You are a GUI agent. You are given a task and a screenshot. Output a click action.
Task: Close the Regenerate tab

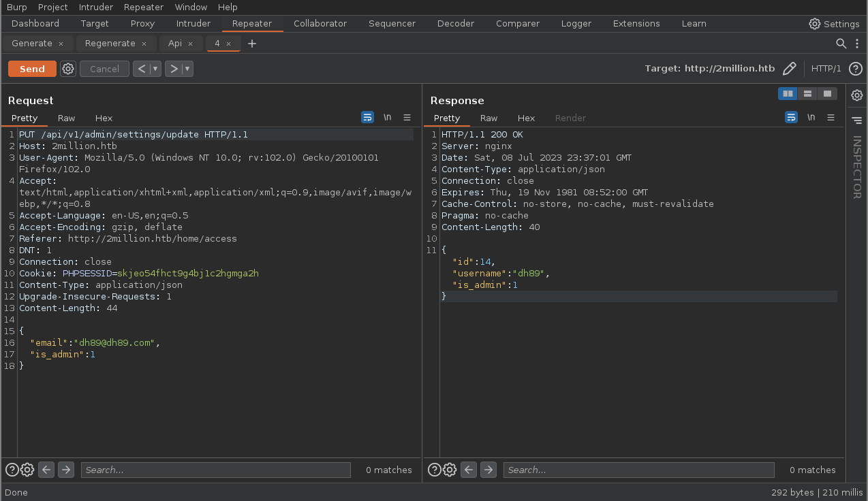pyautogui.click(x=144, y=44)
